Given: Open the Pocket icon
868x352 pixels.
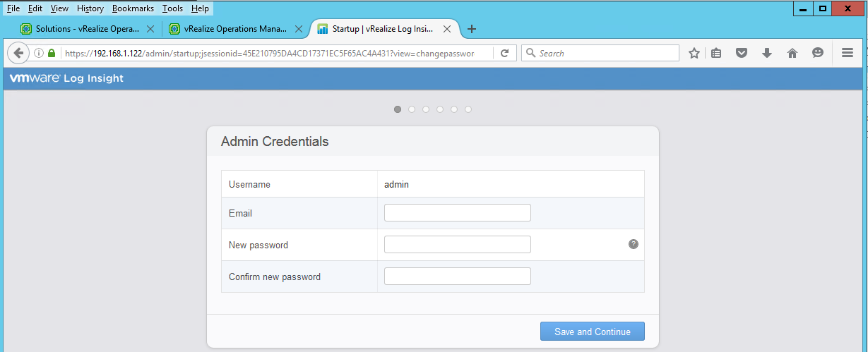Looking at the screenshot, I should coord(742,53).
